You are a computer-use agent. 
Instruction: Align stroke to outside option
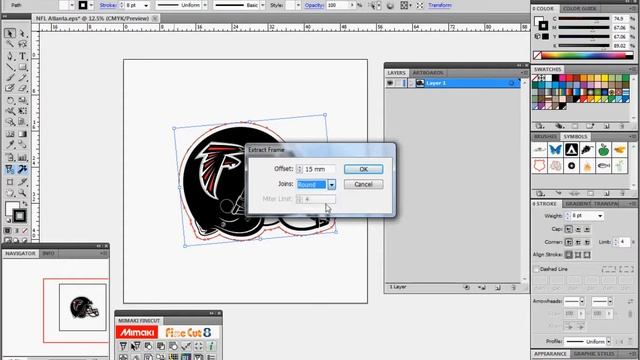click(587, 255)
